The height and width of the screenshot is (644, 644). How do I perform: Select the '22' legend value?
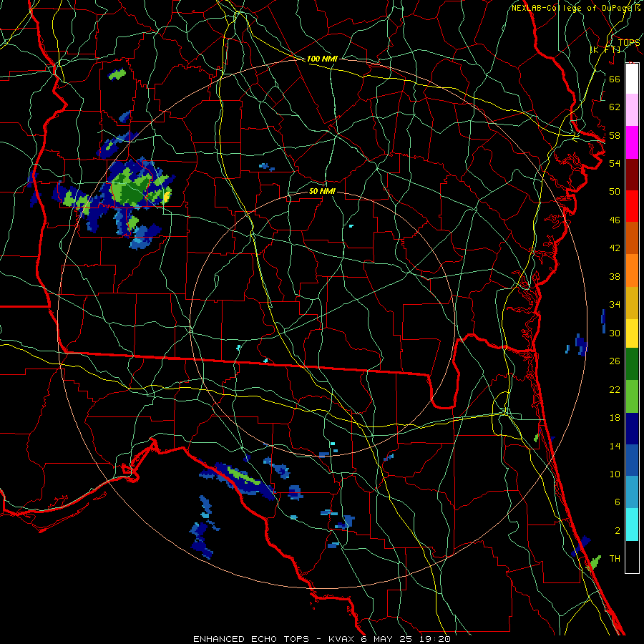point(615,389)
